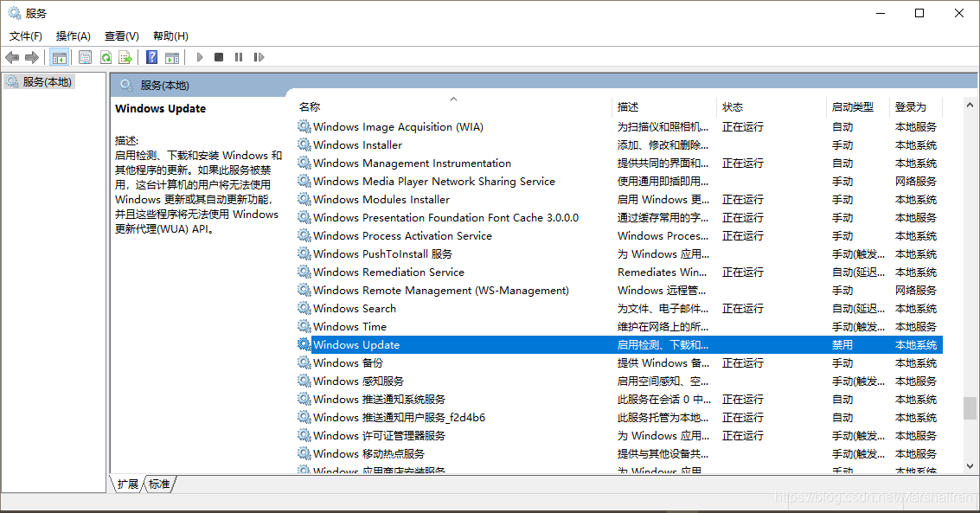Click gear icon of Windows Process Activation Service

tap(304, 235)
